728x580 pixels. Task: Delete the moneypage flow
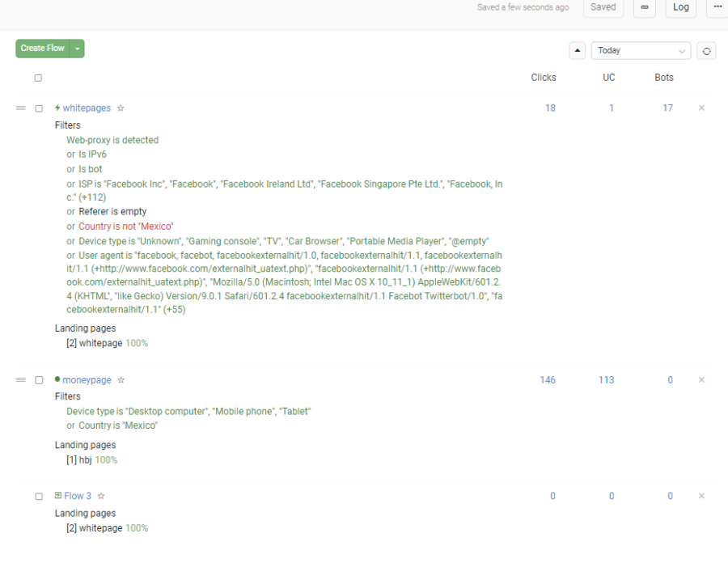(x=701, y=379)
